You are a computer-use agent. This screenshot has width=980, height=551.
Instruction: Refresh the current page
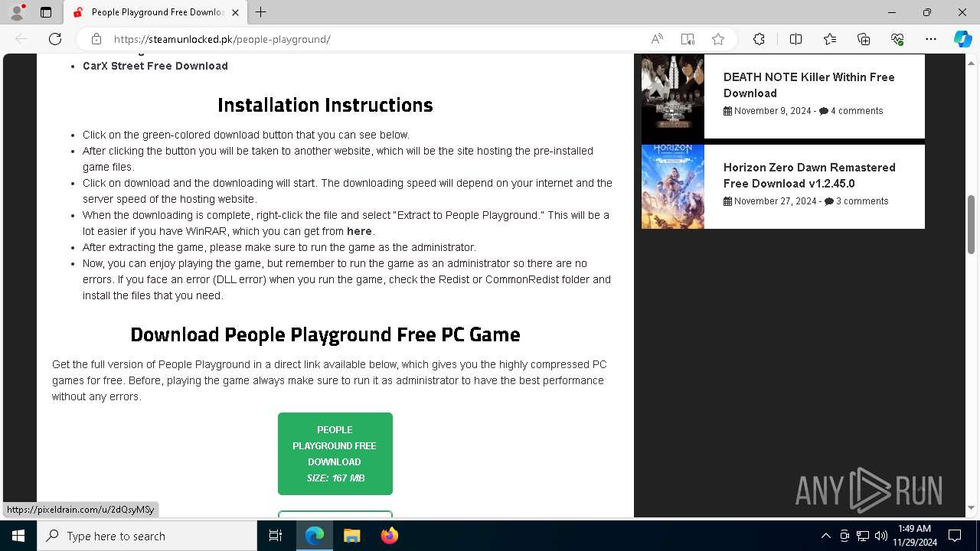click(55, 39)
